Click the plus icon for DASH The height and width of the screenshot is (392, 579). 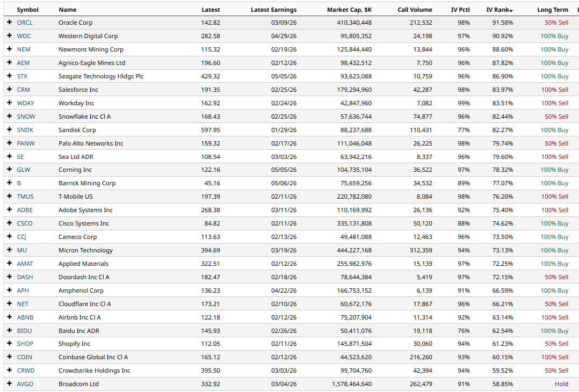coord(9,277)
